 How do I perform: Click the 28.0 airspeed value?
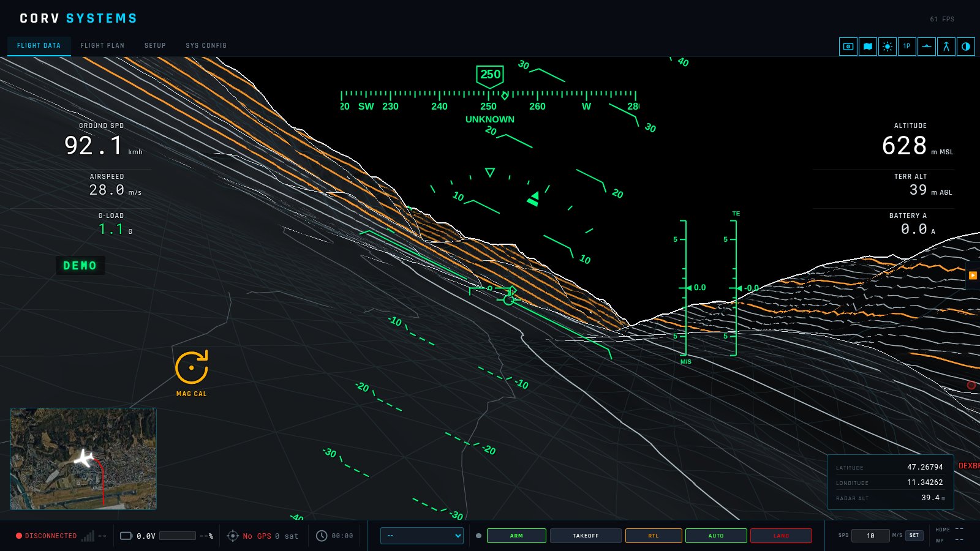click(x=107, y=190)
